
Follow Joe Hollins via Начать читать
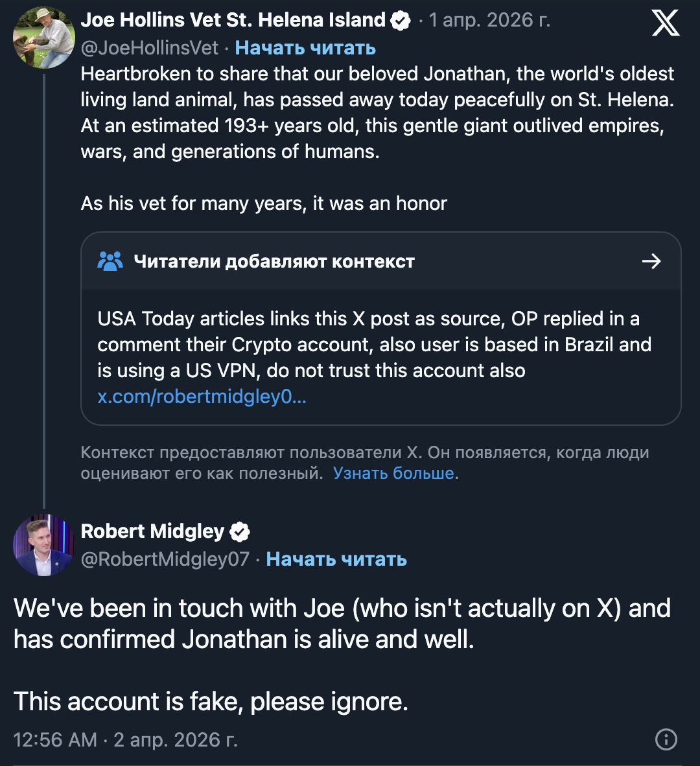(305, 48)
